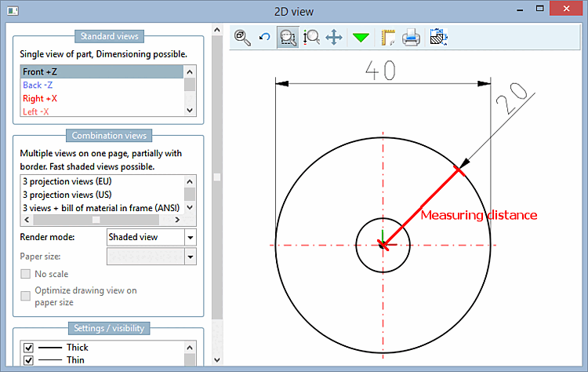Click the green down triangle icon
The width and height of the screenshot is (588, 372).
click(361, 38)
